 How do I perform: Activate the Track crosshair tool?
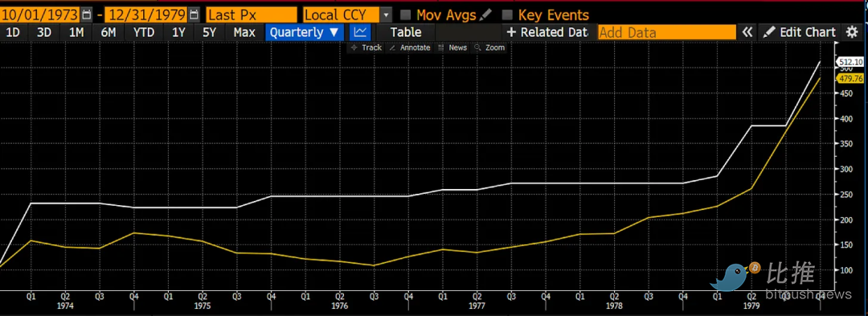pos(366,47)
